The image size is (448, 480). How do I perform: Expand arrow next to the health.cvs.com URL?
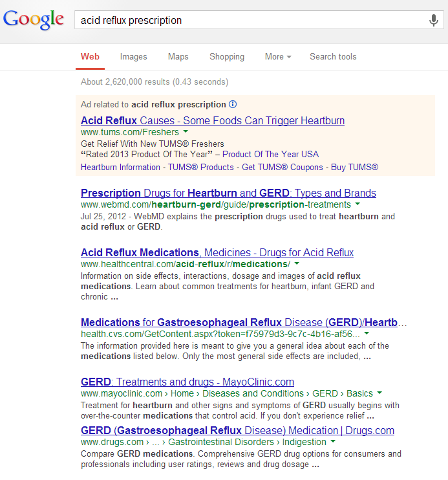coord(367,333)
